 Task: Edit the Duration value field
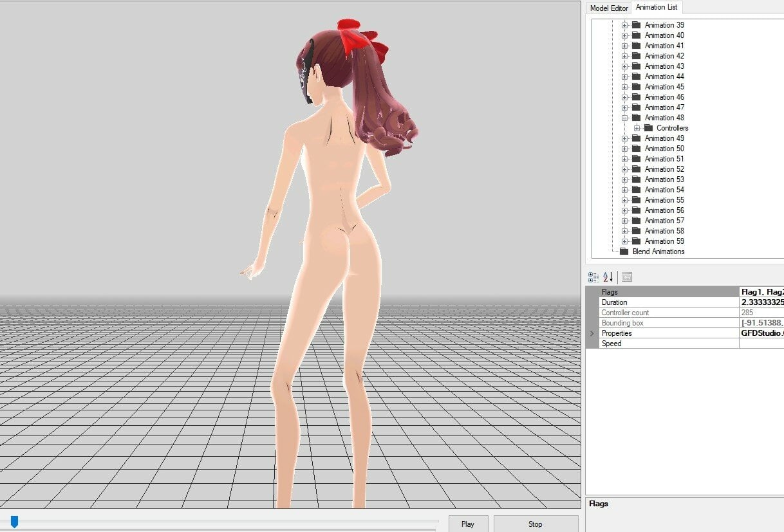click(761, 302)
